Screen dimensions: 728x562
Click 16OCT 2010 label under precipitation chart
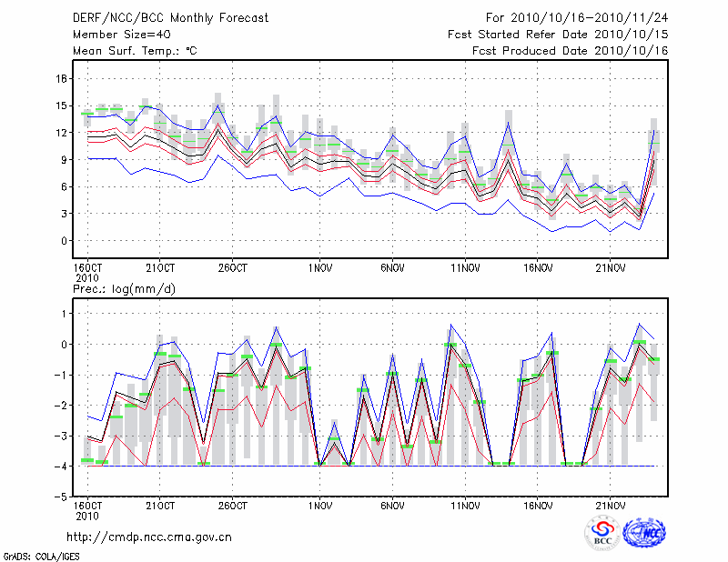(87, 510)
